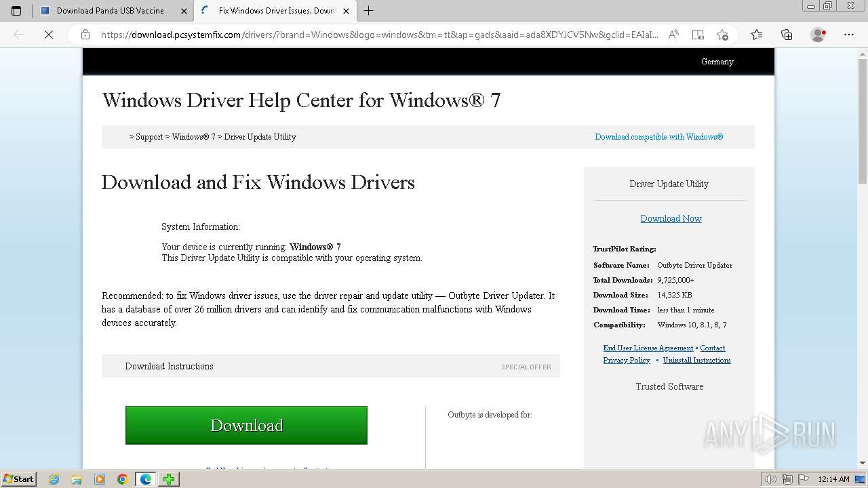Screen dimensions: 868x488
Task: Click the Windows 10, 8.1, 8, 7 compatibility value
Action: [692, 325]
